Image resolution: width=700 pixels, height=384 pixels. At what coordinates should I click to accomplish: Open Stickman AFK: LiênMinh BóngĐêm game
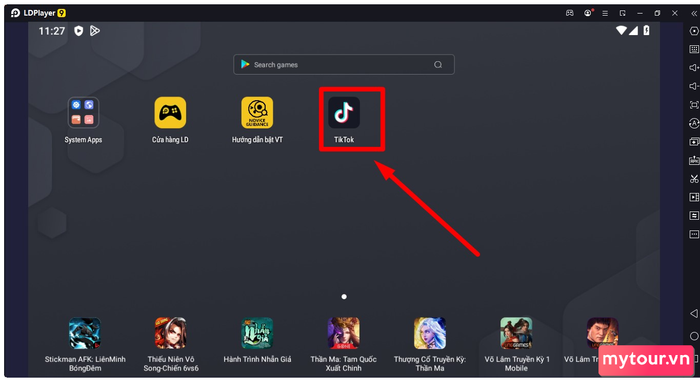click(x=85, y=333)
